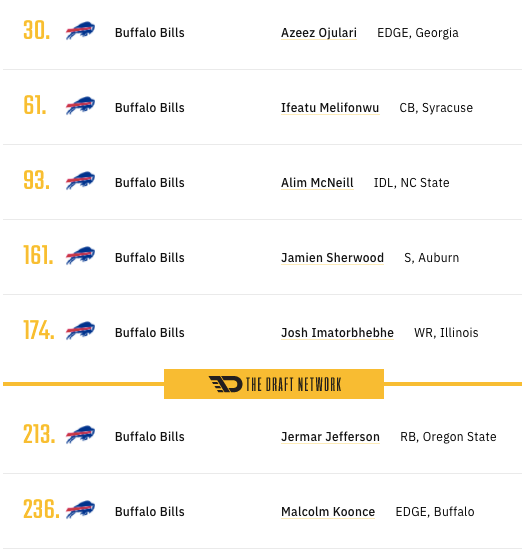The image size is (522, 550).
Task: Open Alim McNeill player profile
Action: coord(317,183)
